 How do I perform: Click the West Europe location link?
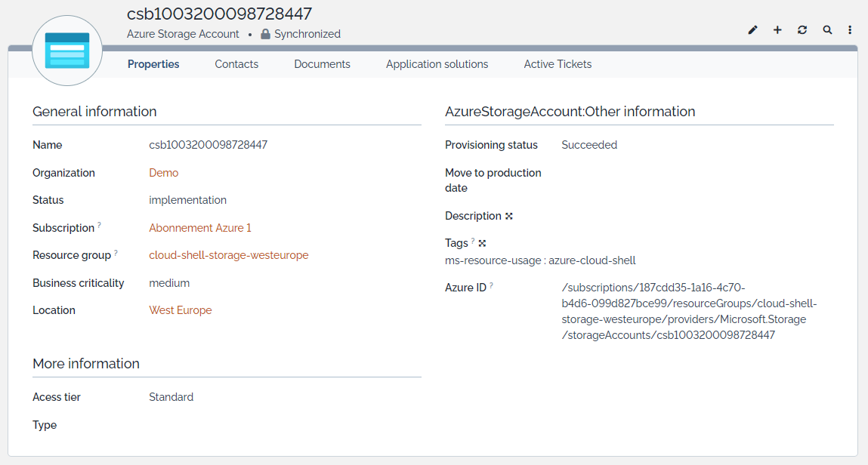coord(181,310)
